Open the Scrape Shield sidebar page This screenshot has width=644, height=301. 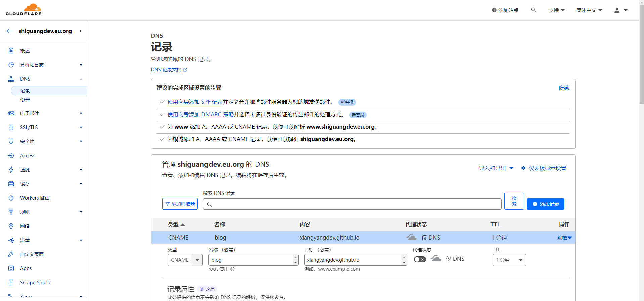35,283
